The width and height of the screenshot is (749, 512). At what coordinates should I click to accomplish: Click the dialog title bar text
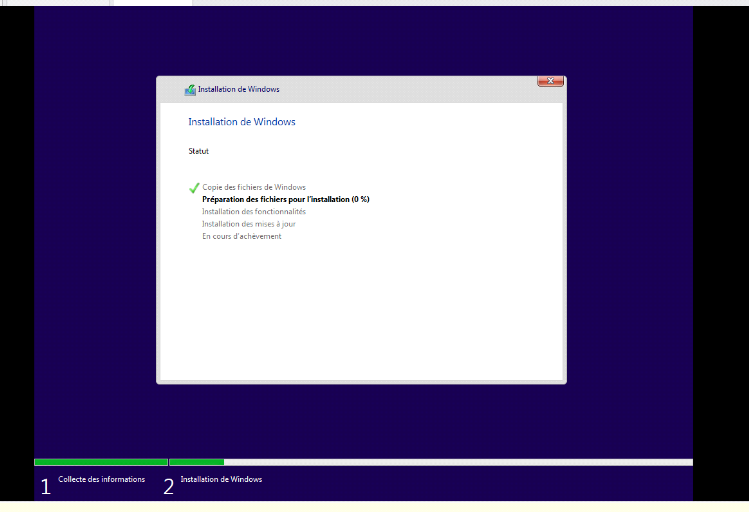pos(238,89)
